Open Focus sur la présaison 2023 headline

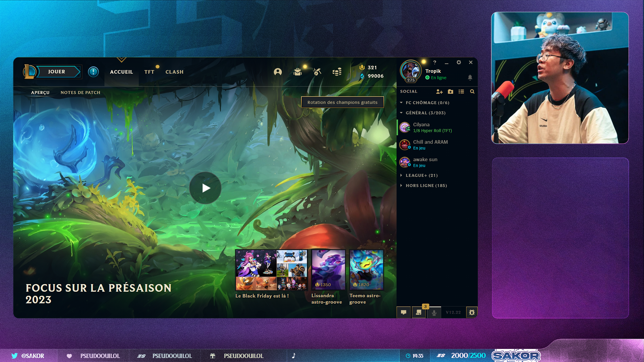pyautogui.click(x=99, y=294)
